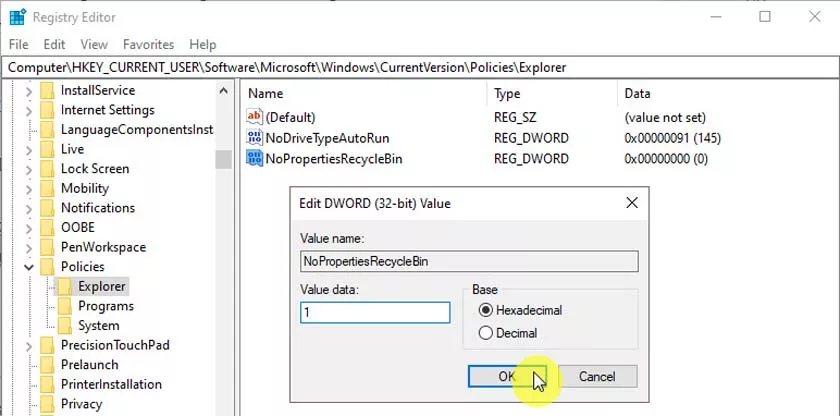
Task: Click the Value name field
Action: pos(469,261)
